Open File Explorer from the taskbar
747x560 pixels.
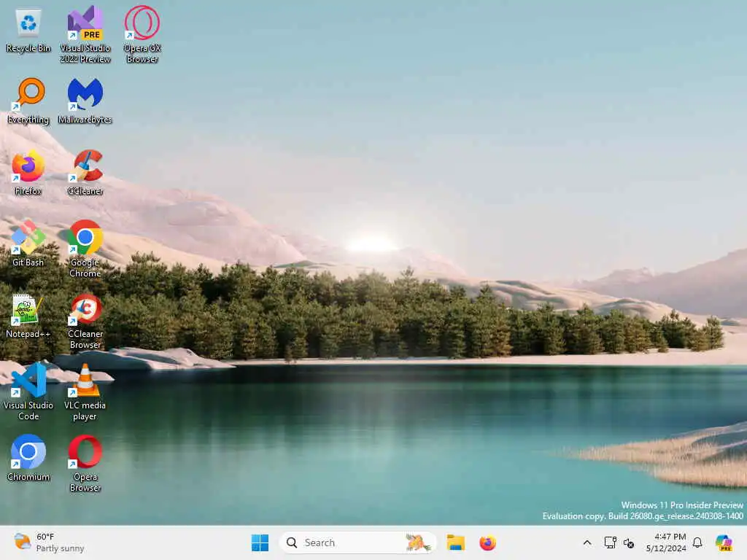coord(455,542)
